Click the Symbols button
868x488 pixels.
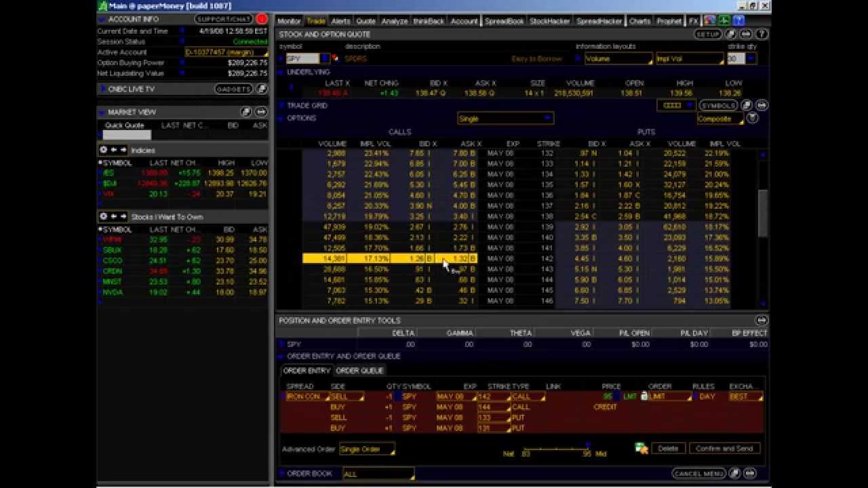(x=718, y=105)
